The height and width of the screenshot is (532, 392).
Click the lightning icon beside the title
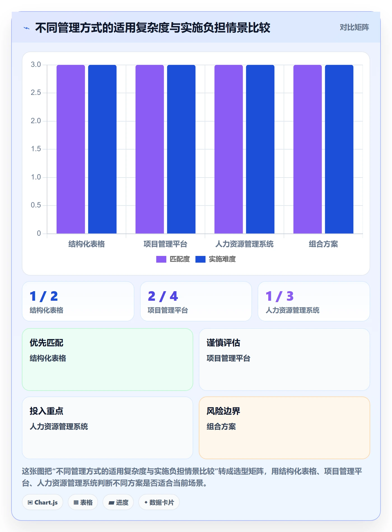point(27,28)
